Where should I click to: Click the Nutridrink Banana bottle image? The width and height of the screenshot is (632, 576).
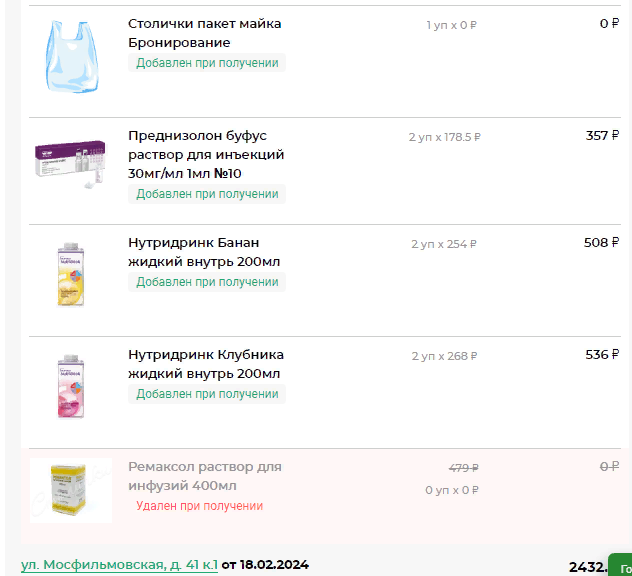(69, 273)
